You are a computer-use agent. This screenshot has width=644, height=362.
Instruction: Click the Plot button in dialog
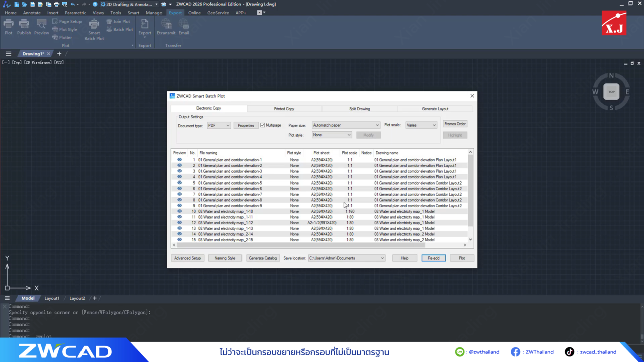(x=462, y=258)
